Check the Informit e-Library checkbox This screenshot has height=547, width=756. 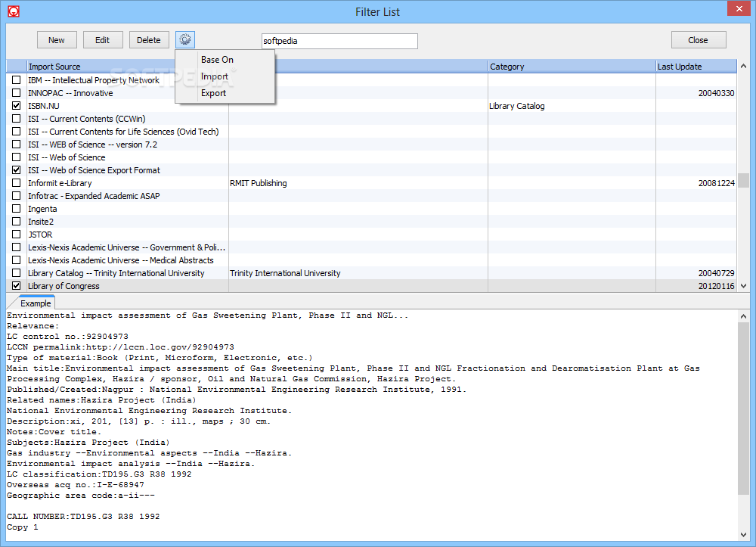coord(17,183)
